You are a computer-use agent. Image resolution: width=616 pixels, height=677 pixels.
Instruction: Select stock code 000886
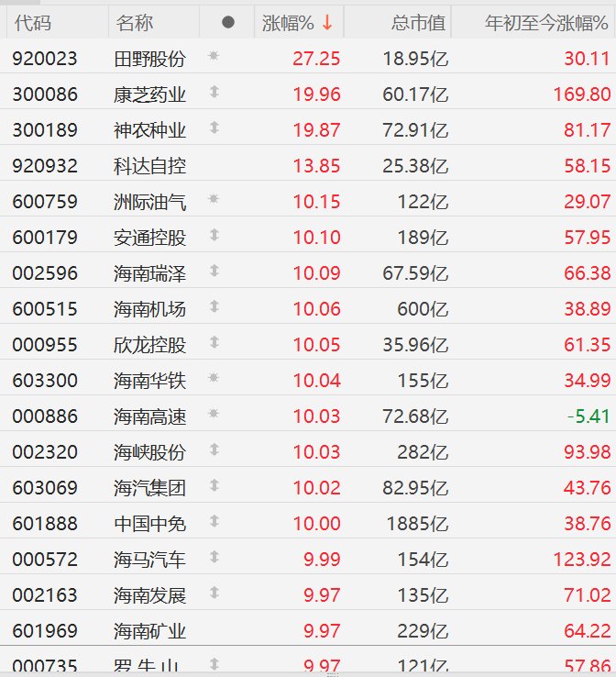(x=45, y=416)
